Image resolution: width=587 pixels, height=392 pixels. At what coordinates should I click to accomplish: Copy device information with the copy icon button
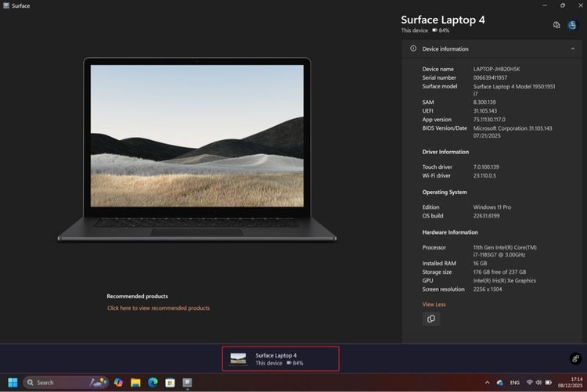pos(431,318)
